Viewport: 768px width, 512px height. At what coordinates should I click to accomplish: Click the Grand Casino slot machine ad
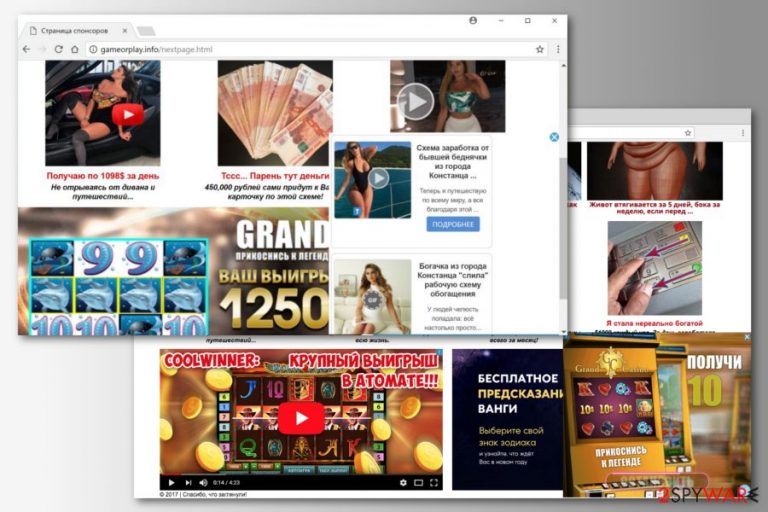tap(657, 416)
